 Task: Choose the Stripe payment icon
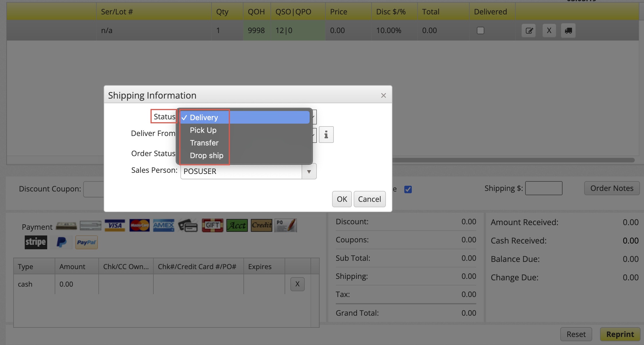click(x=36, y=242)
